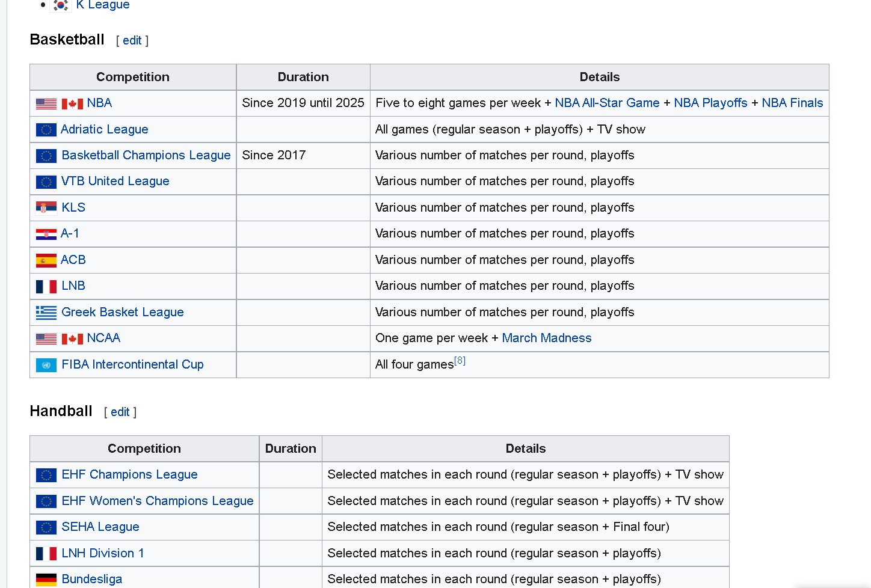This screenshot has width=871, height=588.
Task: Click the Greece flag beside Greek Basket League
Action: tap(46, 313)
